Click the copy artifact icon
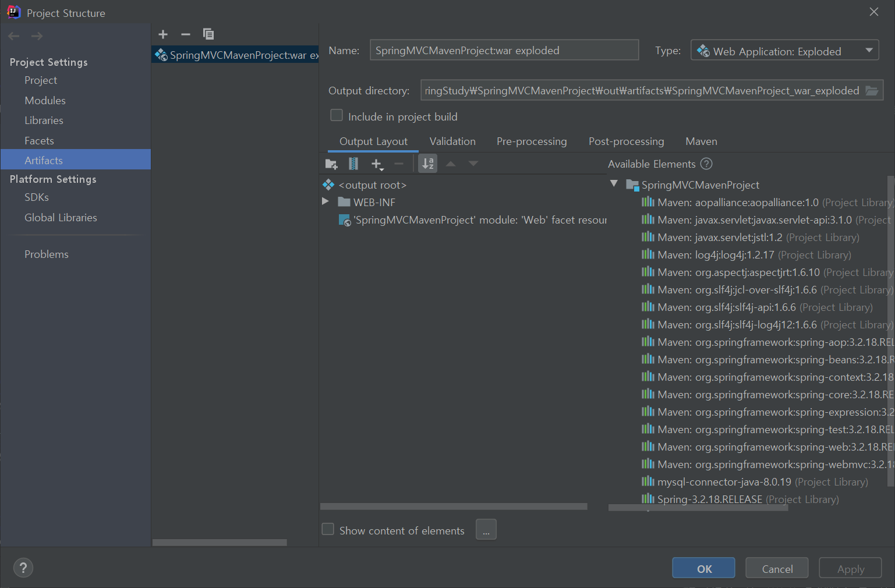 pyautogui.click(x=208, y=34)
